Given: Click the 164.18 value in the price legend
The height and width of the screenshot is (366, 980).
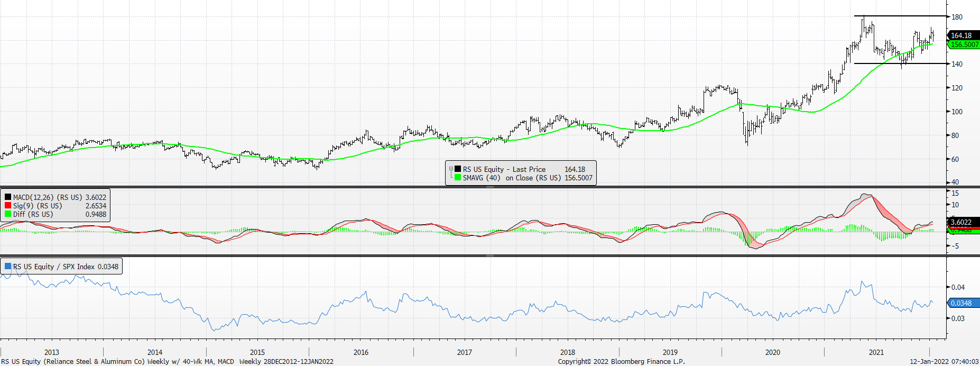Looking at the screenshot, I should [575, 169].
